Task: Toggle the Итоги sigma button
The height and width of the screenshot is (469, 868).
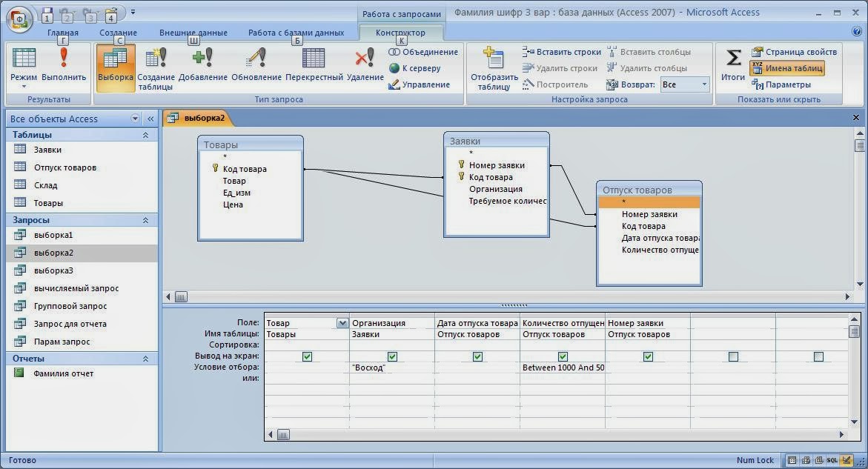Action: coord(733,64)
